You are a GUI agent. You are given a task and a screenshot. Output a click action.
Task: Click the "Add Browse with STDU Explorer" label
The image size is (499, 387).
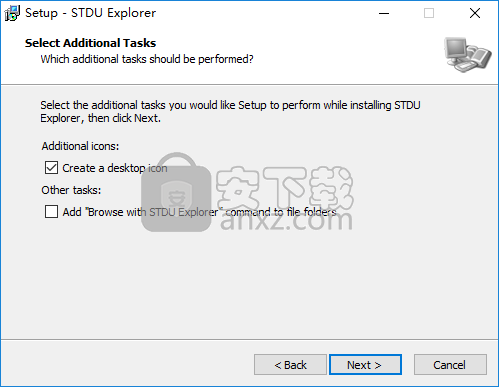click(199, 212)
